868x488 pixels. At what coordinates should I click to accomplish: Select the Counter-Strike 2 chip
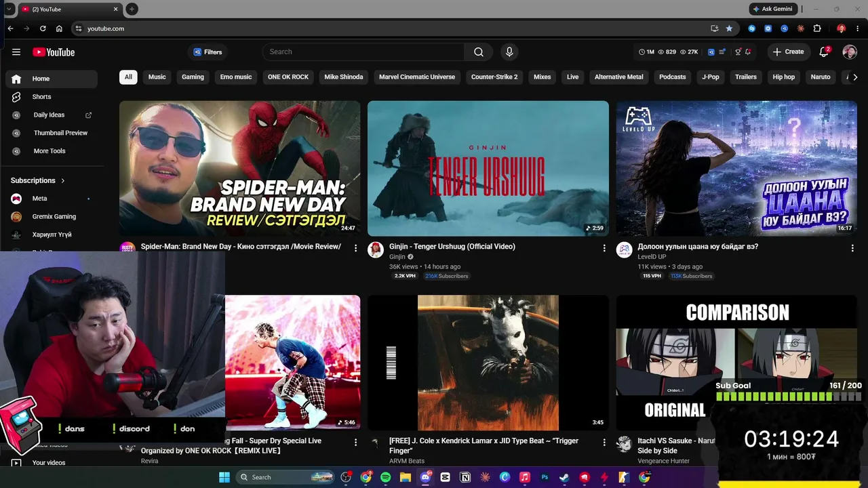click(494, 77)
